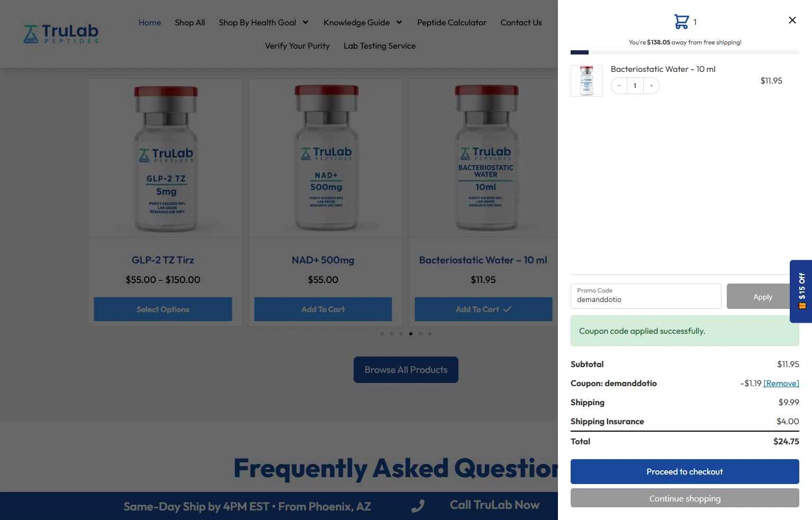The width and height of the screenshot is (812, 520).
Task: Click 'Coupon code applied successfully.' message
Action: tap(685, 331)
